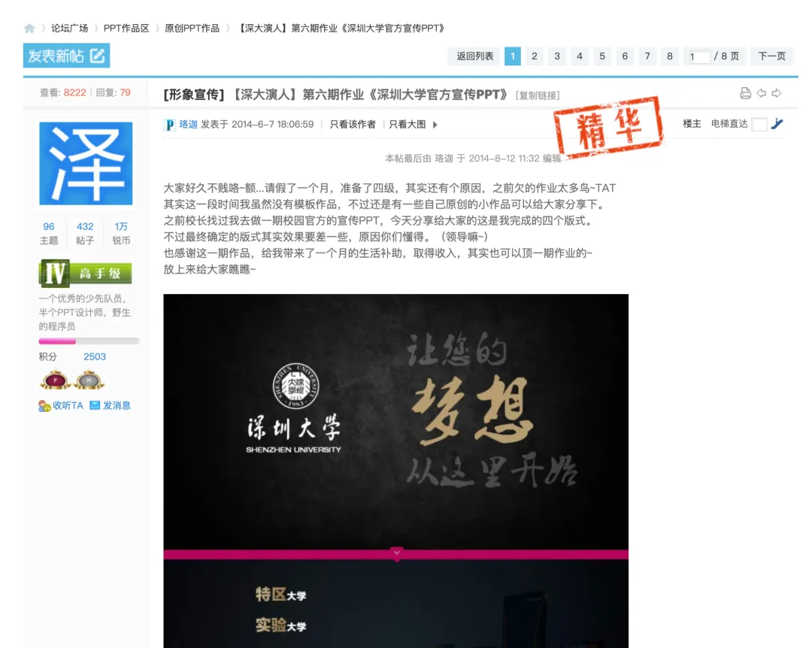
Task: Click the 积分 2503 score value
Action: [x=95, y=357]
